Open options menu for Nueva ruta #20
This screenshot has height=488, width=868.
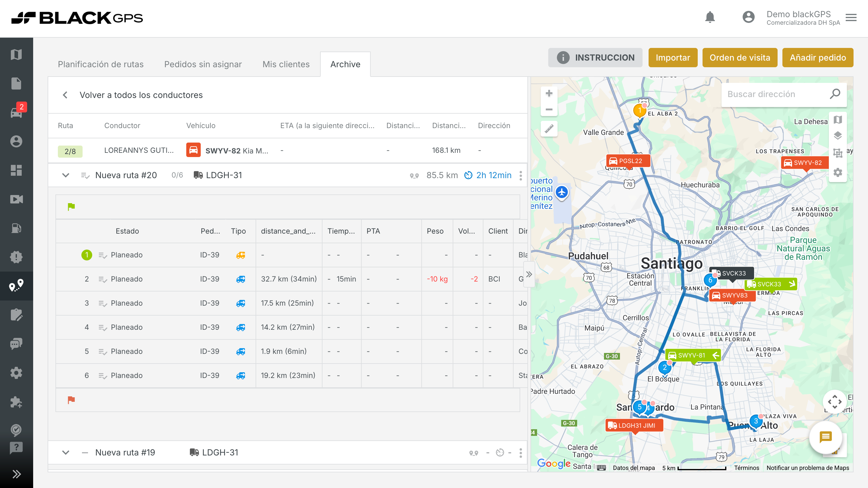(520, 175)
